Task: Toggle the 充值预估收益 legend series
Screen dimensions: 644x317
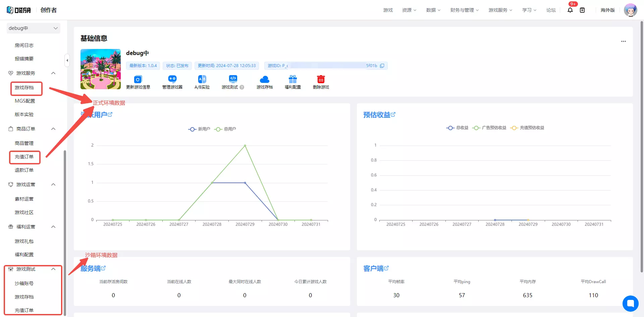Action: click(527, 128)
